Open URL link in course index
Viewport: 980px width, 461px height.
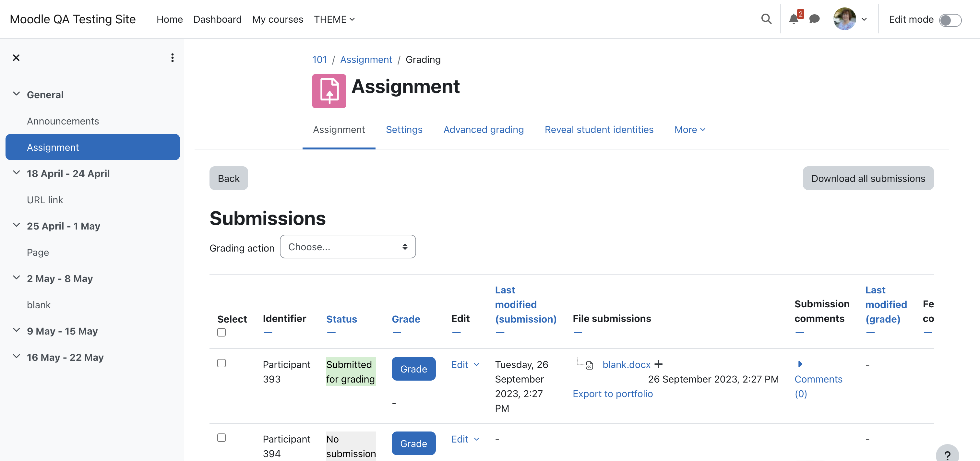tap(45, 200)
